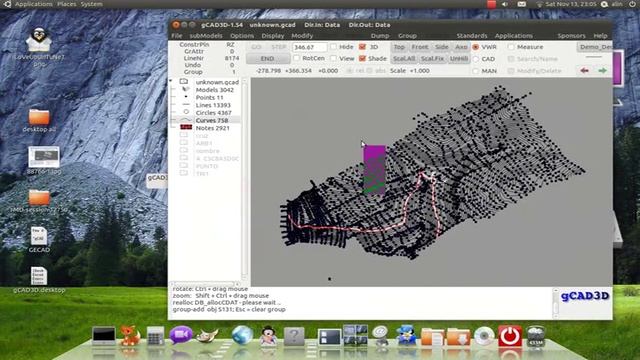Select the unknown.gcad model folder icon
This screenshot has width=640, height=360.
point(184,82)
